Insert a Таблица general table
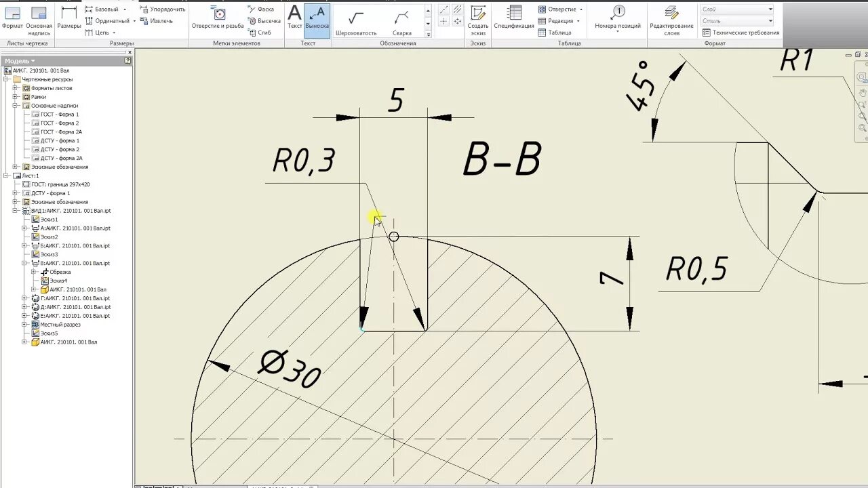 coord(555,33)
